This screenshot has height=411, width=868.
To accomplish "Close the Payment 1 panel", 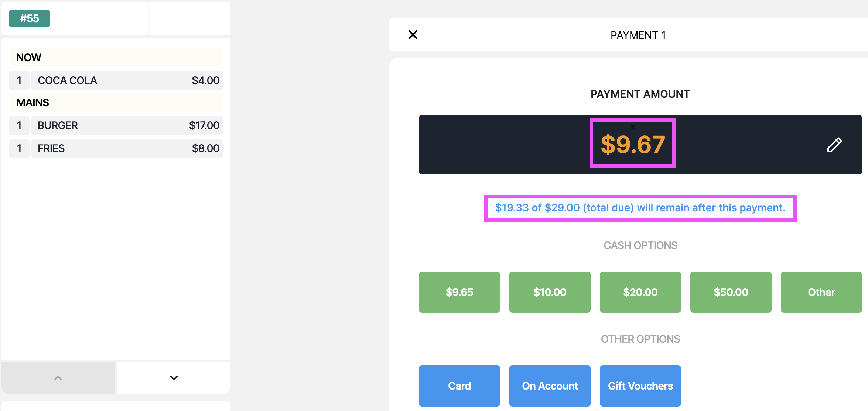I will (413, 35).
